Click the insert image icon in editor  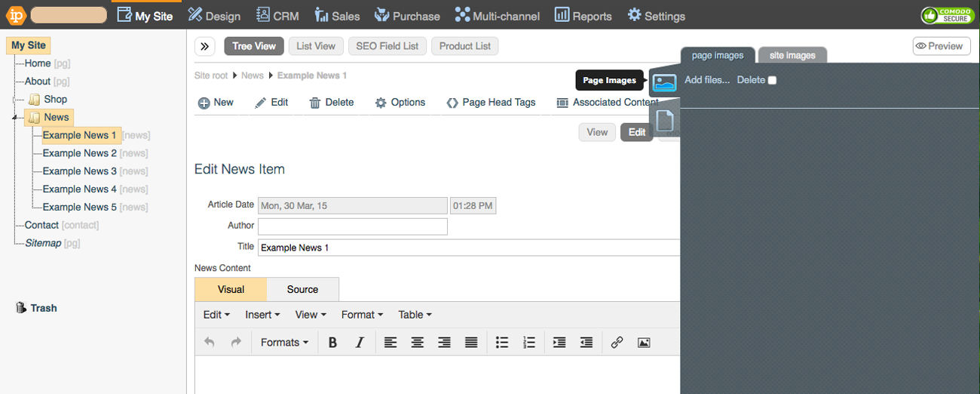point(644,343)
